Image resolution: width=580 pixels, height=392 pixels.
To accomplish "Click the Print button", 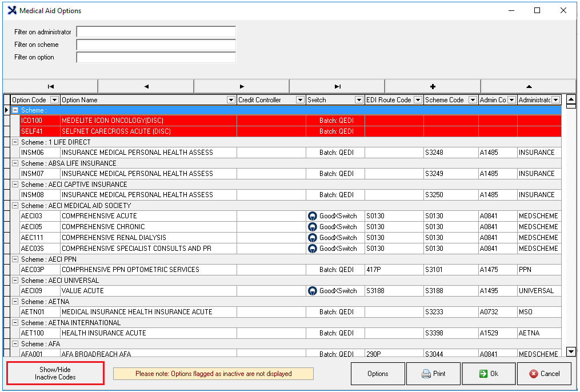I will point(433,374).
